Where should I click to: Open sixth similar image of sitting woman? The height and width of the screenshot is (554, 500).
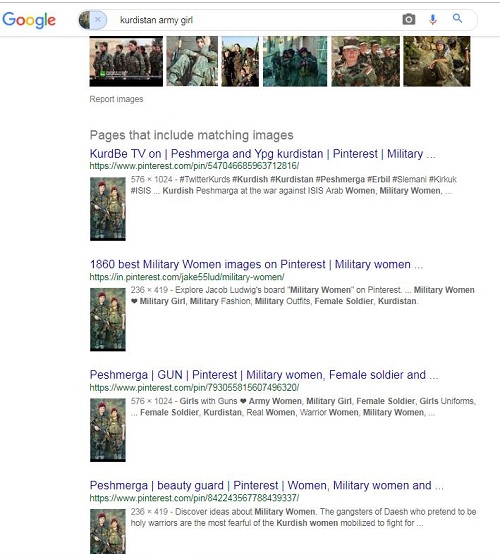[x=437, y=61]
